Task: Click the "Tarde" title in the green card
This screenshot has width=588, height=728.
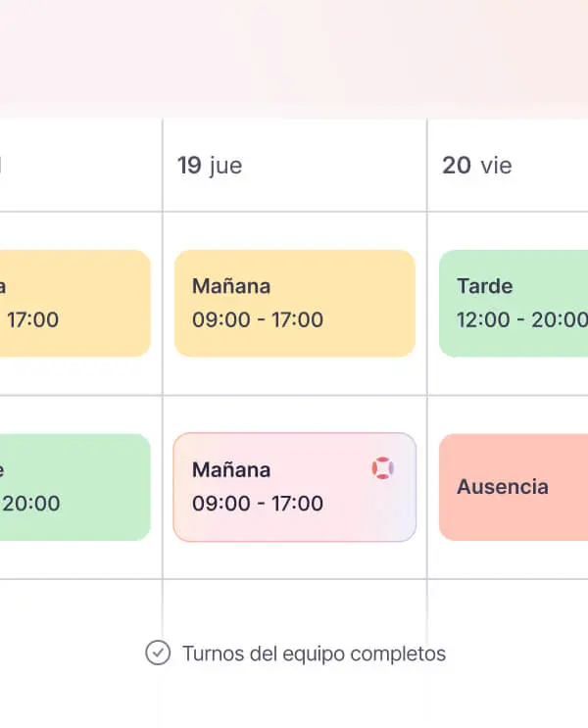Action: (x=485, y=286)
